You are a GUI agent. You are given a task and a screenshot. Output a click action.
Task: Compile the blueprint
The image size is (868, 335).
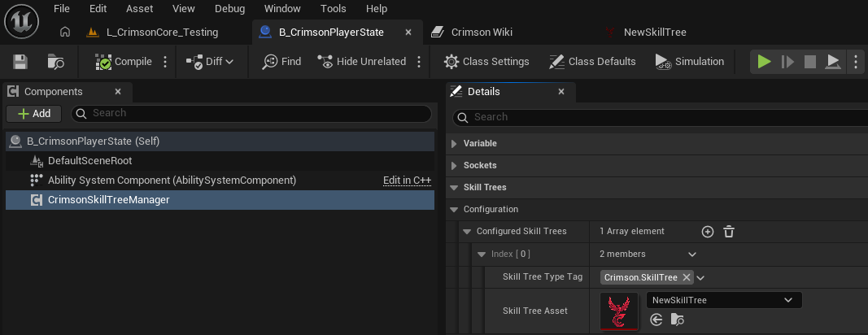click(x=124, y=62)
